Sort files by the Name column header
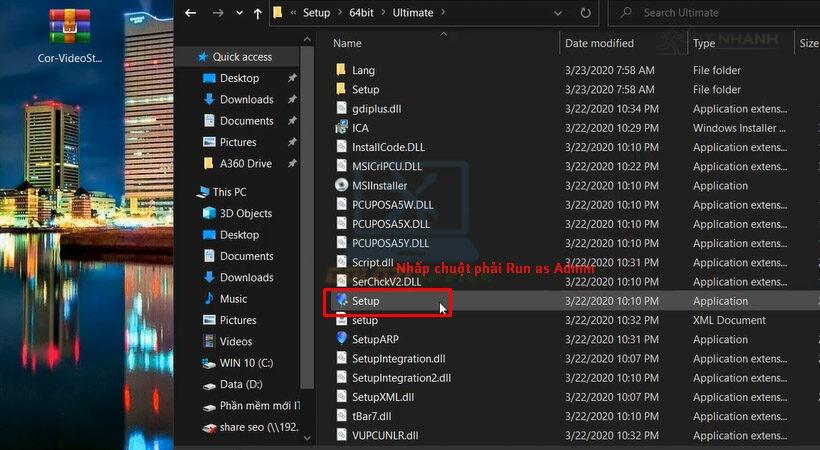 point(347,43)
